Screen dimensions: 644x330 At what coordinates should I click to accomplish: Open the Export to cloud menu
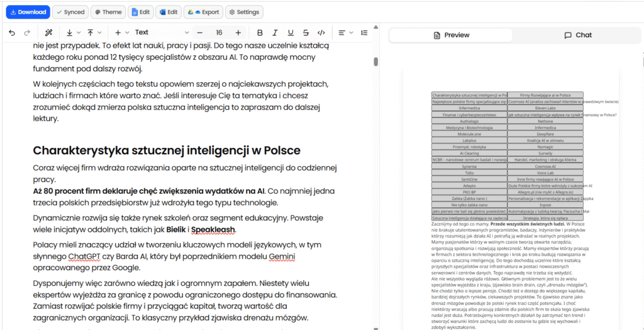click(x=203, y=12)
